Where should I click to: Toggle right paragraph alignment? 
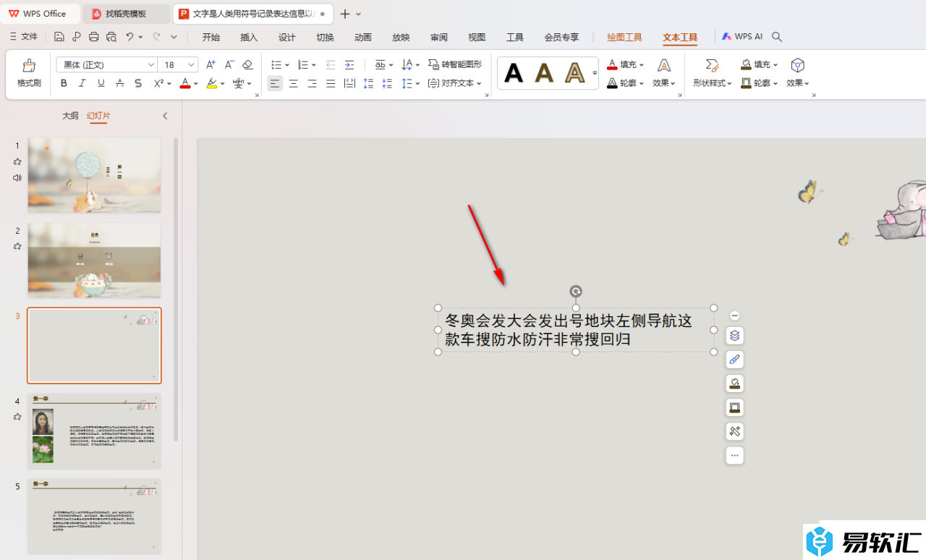312,84
